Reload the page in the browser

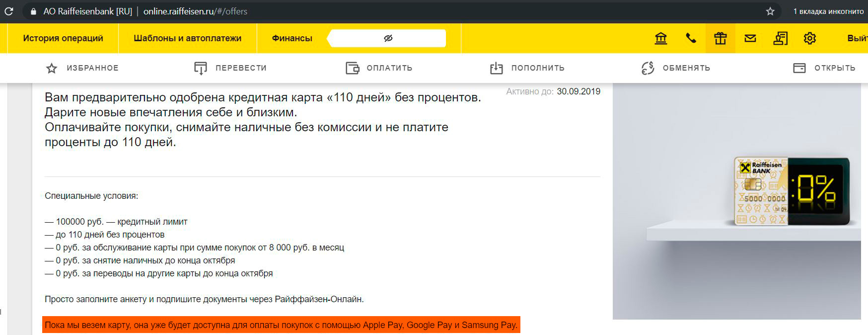pyautogui.click(x=9, y=11)
